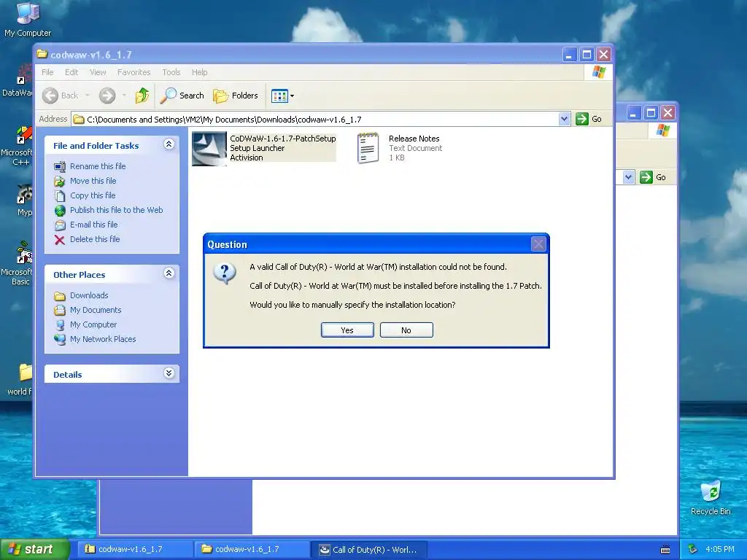The height and width of the screenshot is (560, 747).
Task: Click Go button next to address bar
Action: click(x=589, y=119)
